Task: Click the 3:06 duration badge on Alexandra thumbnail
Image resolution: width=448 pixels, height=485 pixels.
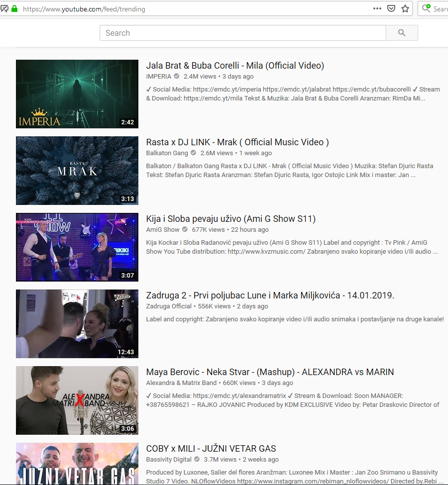Action: 127,429
